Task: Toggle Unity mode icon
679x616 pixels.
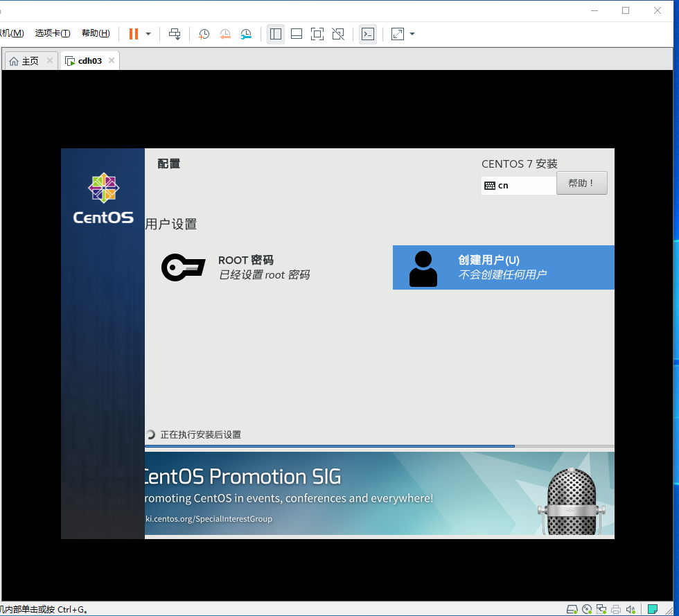Action: (338, 34)
